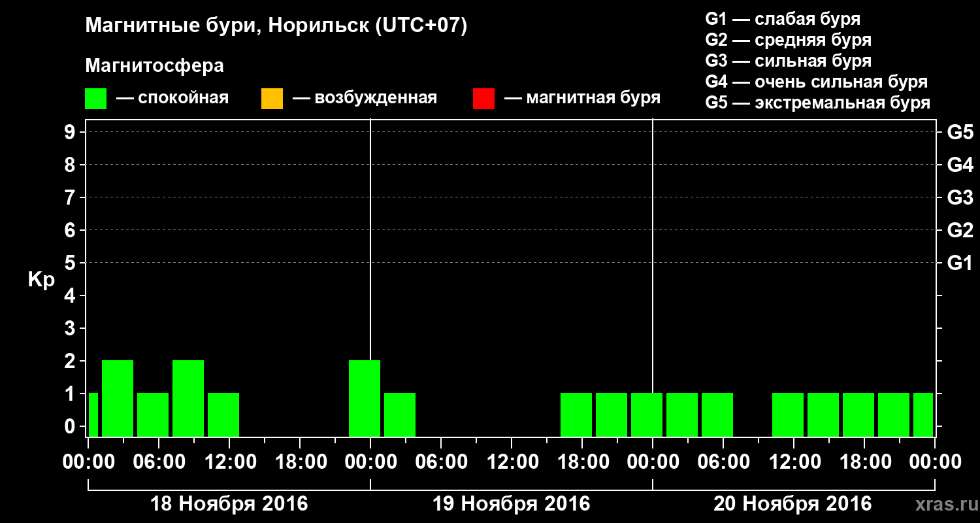This screenshot has height=523, width=980.
Task: Select the chart title 'Магнитные бури, Норильск (UTC+07)'
Action: pos(276,26)
